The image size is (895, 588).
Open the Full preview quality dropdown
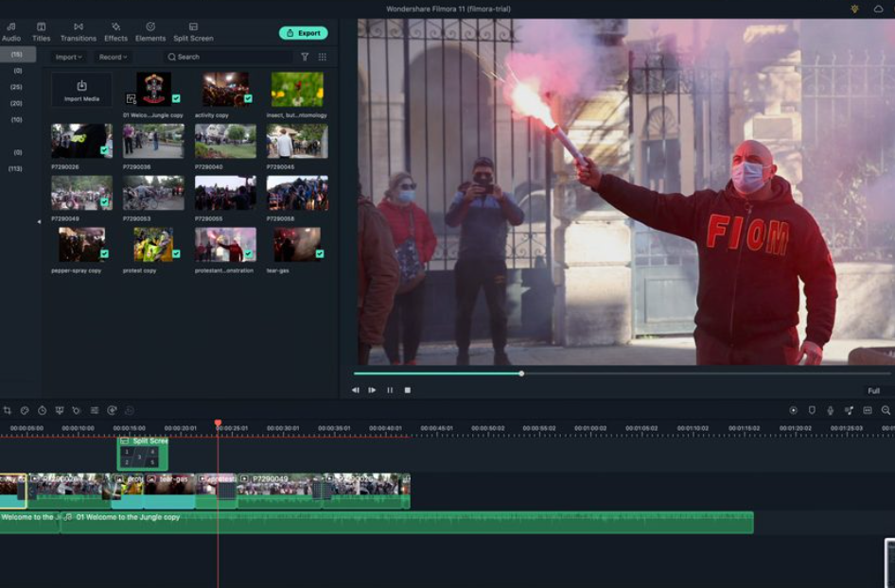[873, 390]
